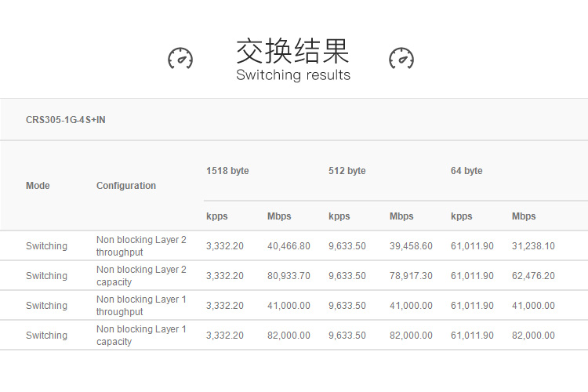The height and width of the screenshot is (392, 588).
Task: Select 'Non blocking Layer 1 capacity' row label
Action: pos(141,336)
